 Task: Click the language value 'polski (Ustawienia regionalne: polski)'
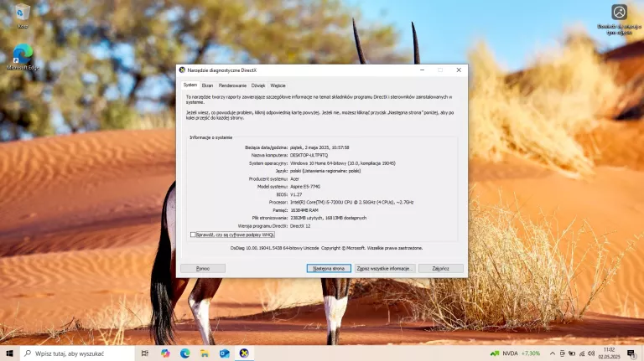[x=325, y=171]
